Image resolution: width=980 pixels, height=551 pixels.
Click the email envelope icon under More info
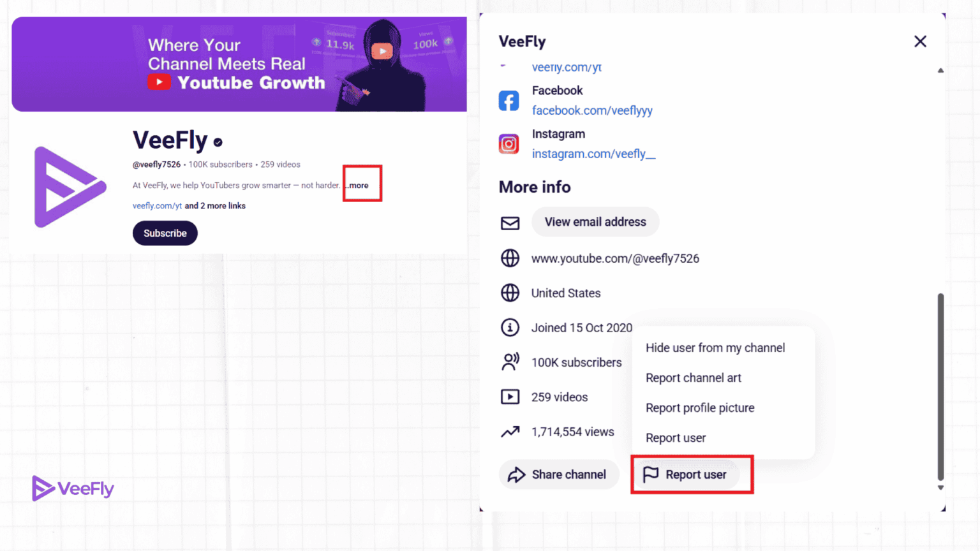click(510, 223)
